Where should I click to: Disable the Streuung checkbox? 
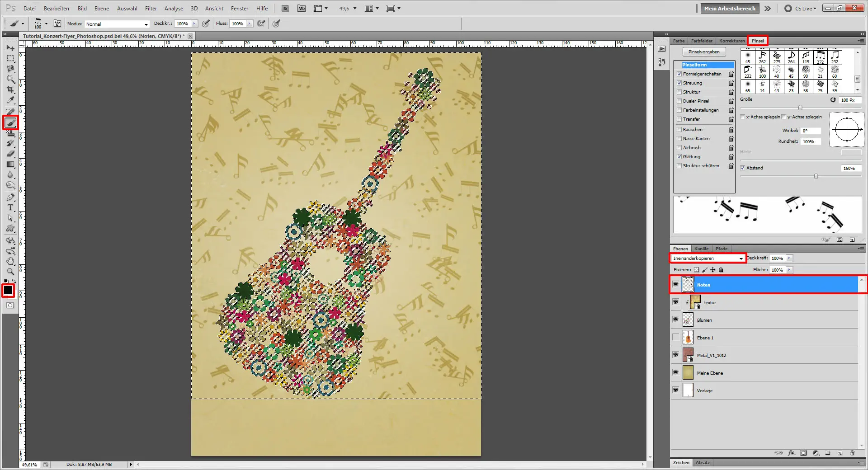pos(679,83)
